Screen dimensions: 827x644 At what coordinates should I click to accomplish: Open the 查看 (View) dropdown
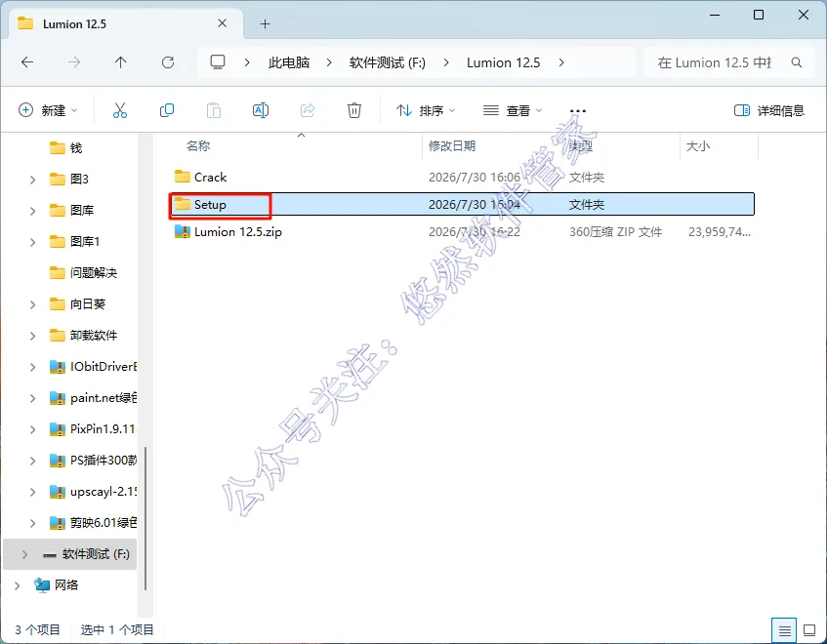513,110
